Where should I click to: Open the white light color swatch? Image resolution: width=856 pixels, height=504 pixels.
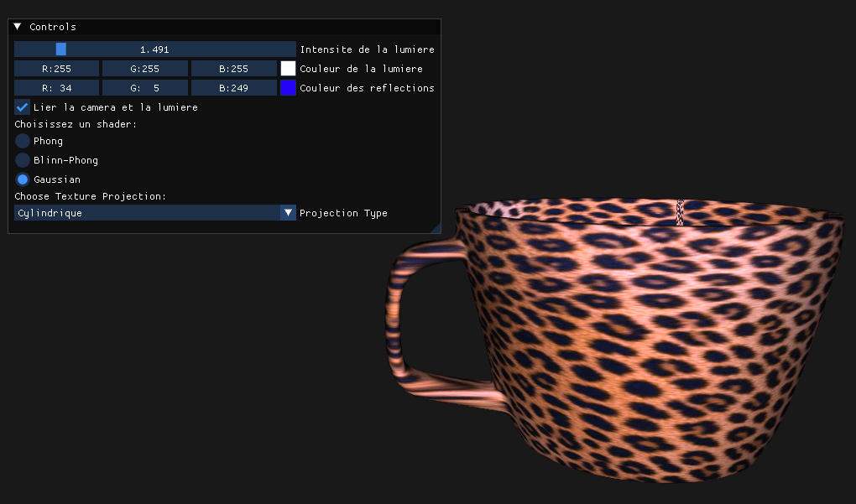pyautogui.click(x=288, y=69)
